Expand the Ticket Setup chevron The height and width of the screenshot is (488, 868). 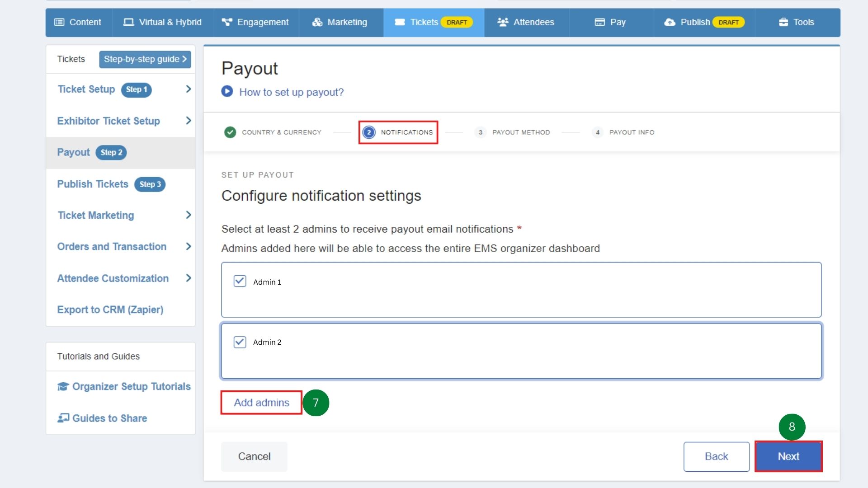click(x=189, y=89)
